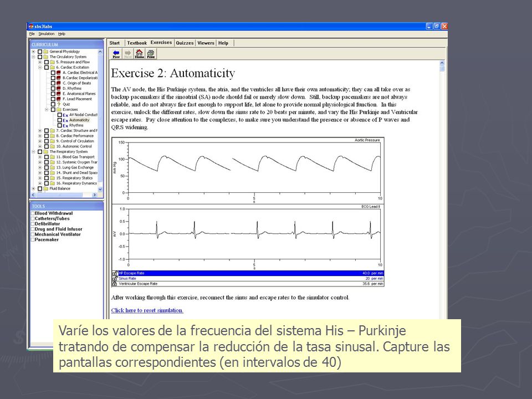Check the Blood Withdrawal tool checkbox

(x=33, y=213)
